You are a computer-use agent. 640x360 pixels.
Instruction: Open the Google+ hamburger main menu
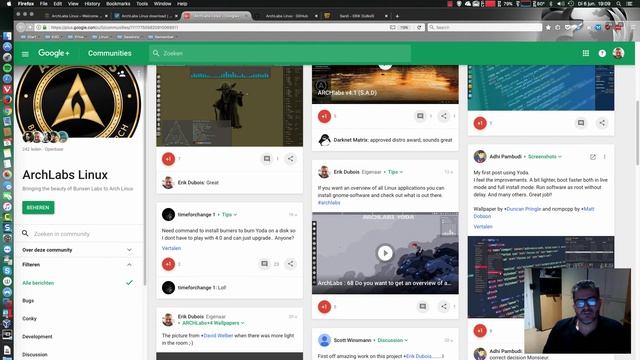tap(25, 54)
